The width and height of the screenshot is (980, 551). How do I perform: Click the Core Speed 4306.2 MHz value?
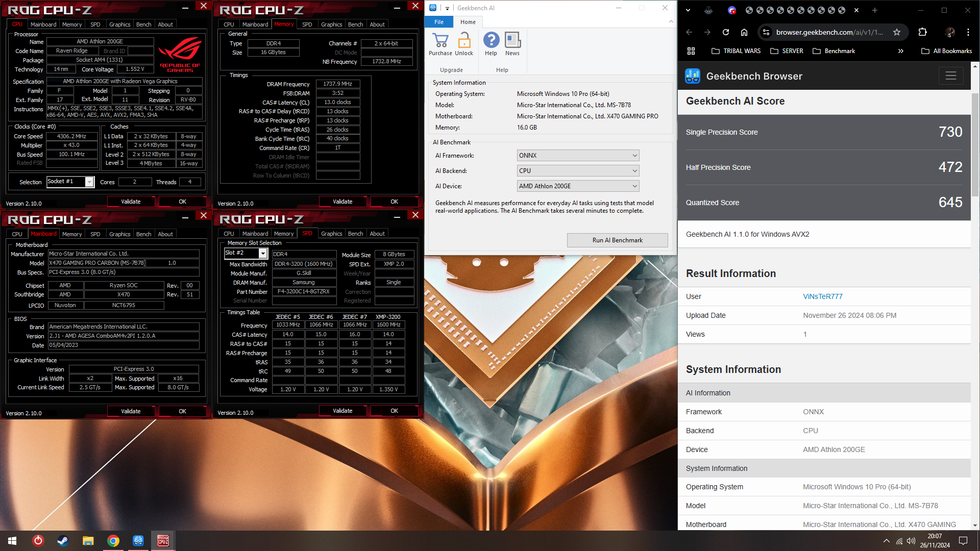pos(71,136)
